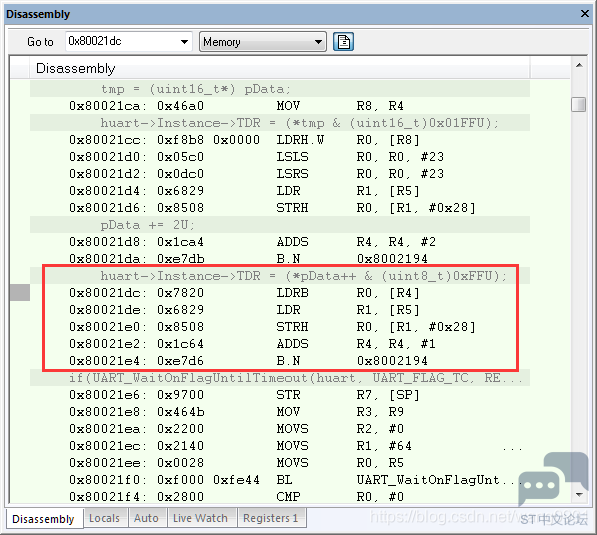597x535 pixels.
Task: Select MOVS R0, R5 at 0x80021ee
Action: [280, 463]
